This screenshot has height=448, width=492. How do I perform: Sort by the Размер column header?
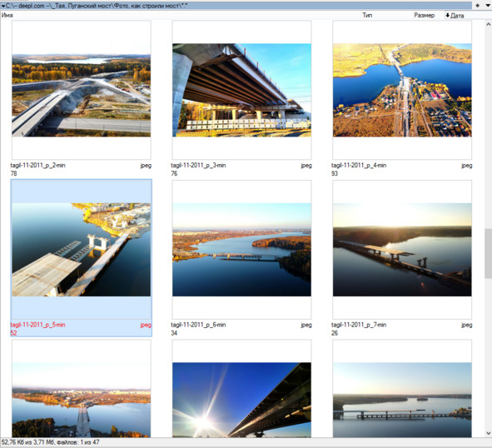point(425,15)
